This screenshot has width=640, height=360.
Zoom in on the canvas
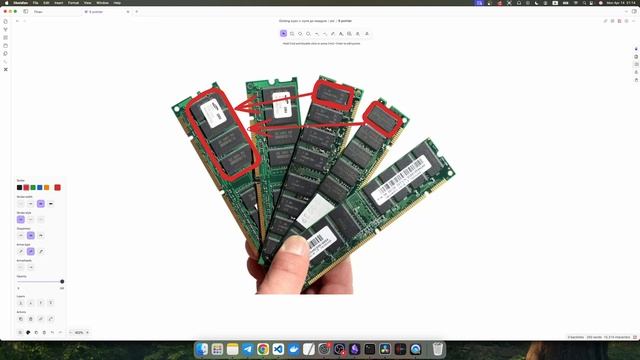[87, 332]
